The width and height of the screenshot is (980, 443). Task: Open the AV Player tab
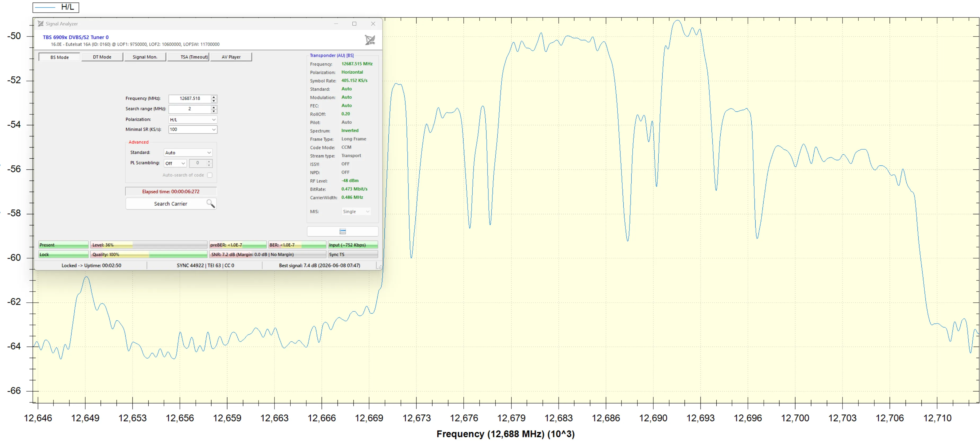coord(231,57)
